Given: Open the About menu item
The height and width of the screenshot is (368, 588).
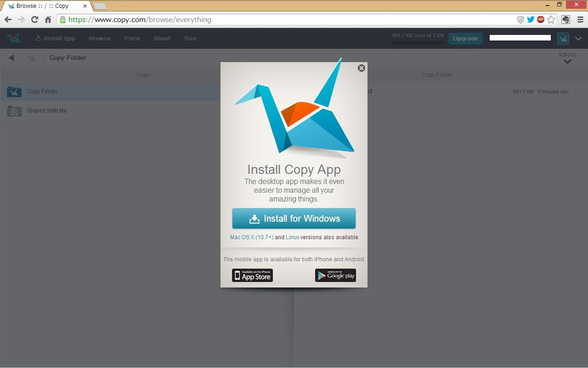Looking at the screenshot, I should (162, 39).
